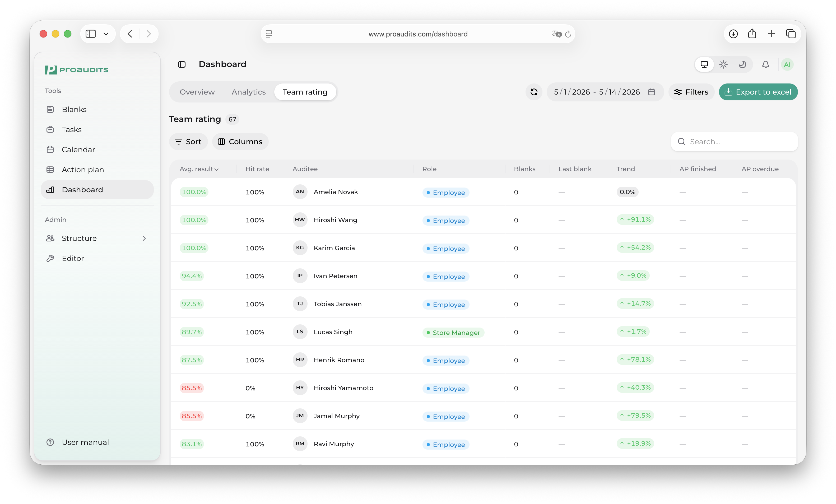Click Ivan Petersen's 94.4% result
Image resolution: width=836 pixels, height=504 pixels.
[x=192, y=276]
